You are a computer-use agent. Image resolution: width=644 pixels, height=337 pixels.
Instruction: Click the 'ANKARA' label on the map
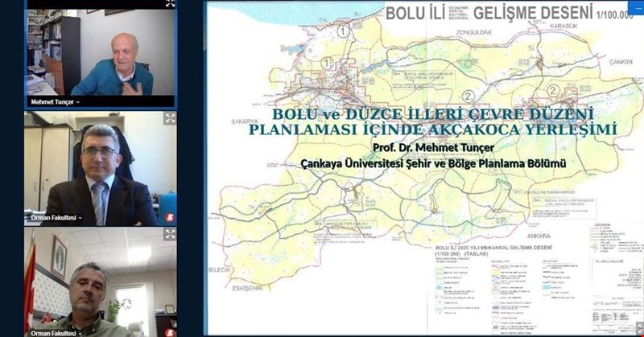tap(539, 236)
